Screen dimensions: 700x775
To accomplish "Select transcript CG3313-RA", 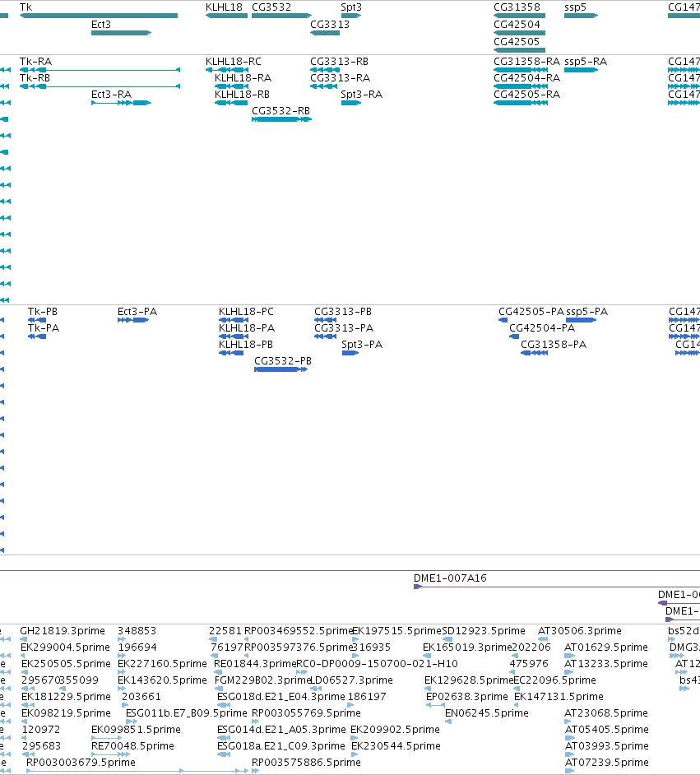I will click(x=323, y=86).
